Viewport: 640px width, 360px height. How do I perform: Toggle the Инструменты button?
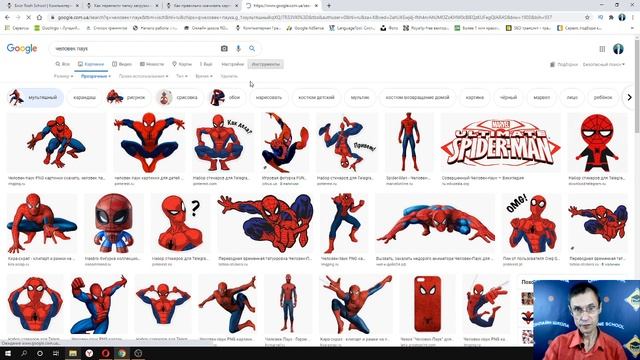(x=266, y=64)
